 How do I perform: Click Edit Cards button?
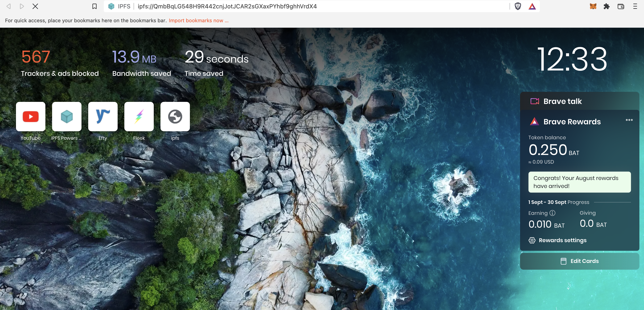click(x=580, y=261)
